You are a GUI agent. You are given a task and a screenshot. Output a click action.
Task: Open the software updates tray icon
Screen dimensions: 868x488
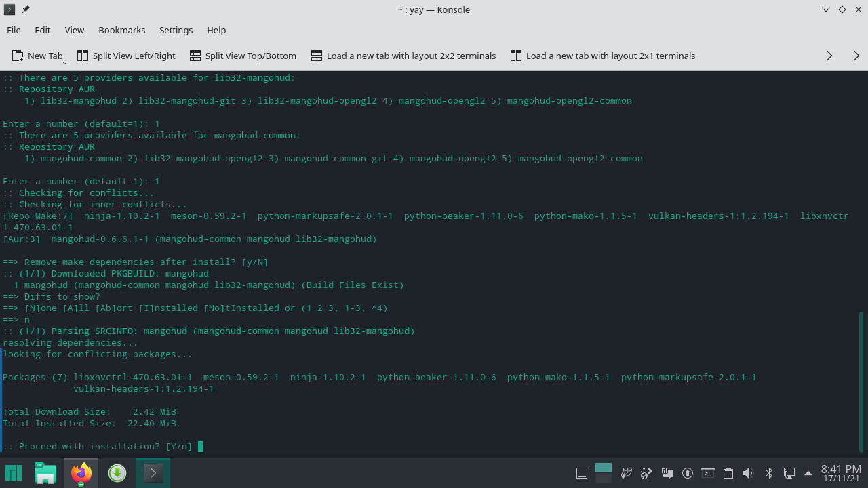[x=687, y=473]
